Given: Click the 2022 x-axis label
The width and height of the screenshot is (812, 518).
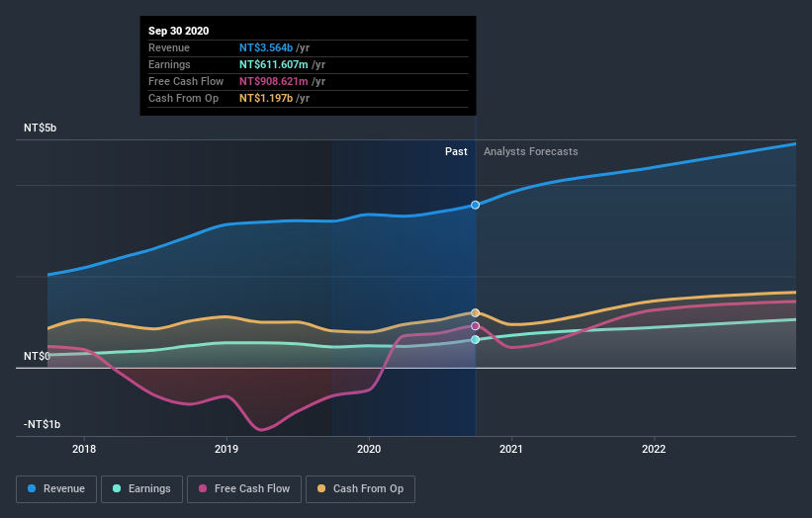Looking at the screenshot, I should (x=654, y=449).
